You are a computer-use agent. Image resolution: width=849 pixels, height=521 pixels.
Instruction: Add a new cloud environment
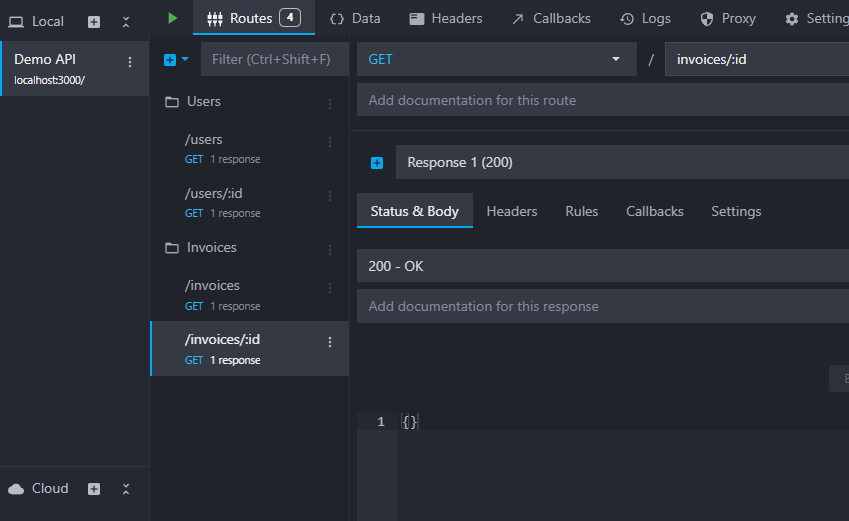click(x=94, y=489)
